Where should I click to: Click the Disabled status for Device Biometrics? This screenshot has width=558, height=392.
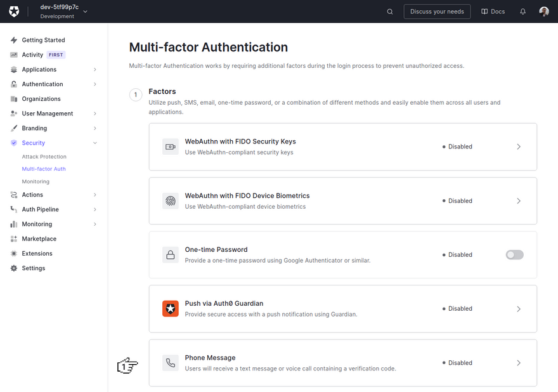point(457,201)
